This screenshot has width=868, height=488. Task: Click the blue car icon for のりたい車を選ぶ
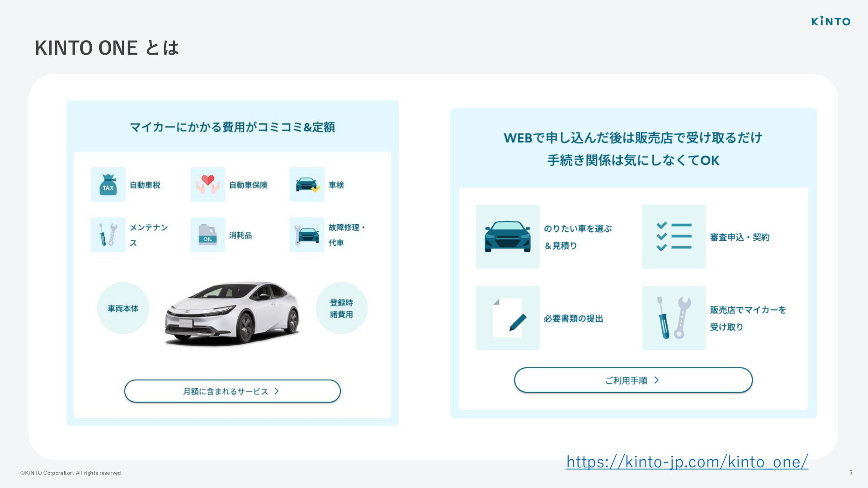coord(508,237)
